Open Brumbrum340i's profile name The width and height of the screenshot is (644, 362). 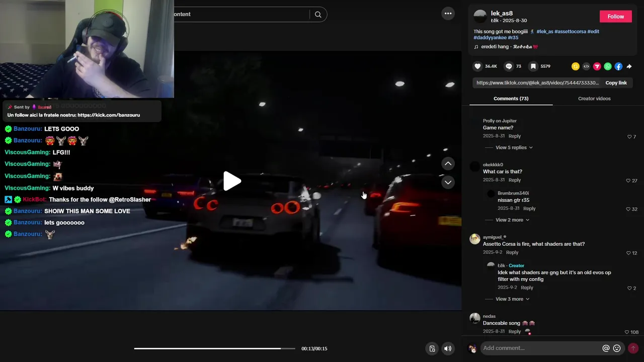(x=513, y=194)
